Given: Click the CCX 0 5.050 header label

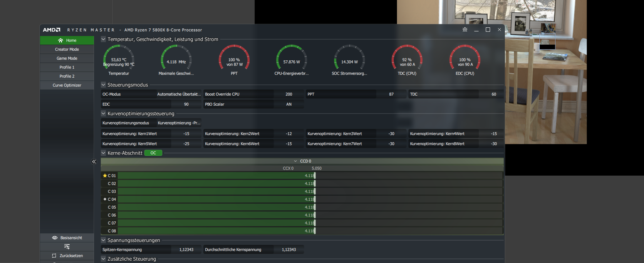Looking at the screenshot, I should [x=302, y=168].
